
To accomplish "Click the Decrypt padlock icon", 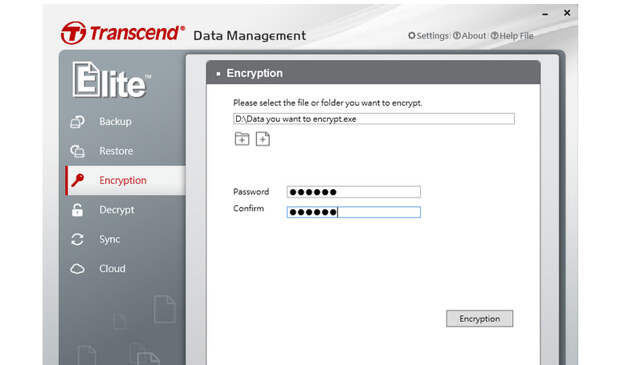I will click(78, 210).
